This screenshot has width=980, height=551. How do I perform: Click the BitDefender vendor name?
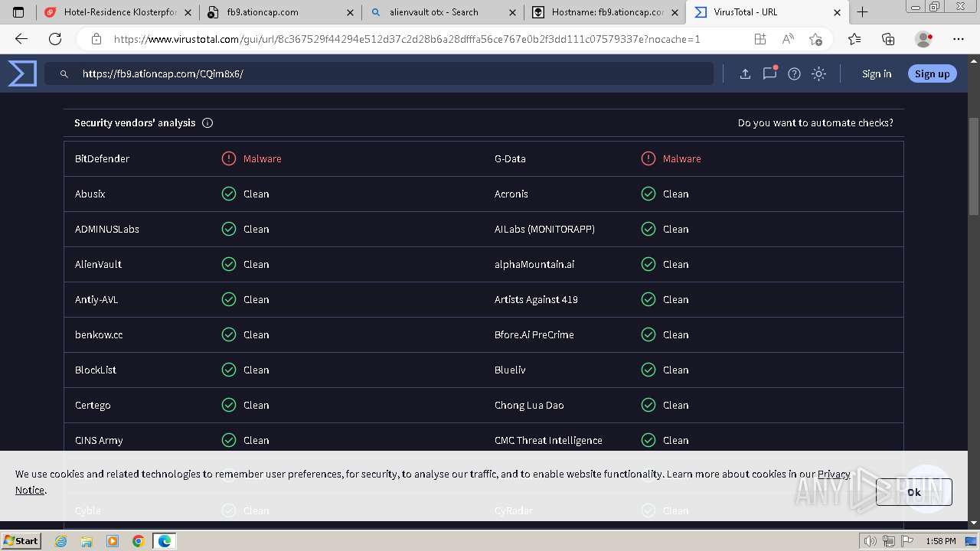tap(102, 158)
